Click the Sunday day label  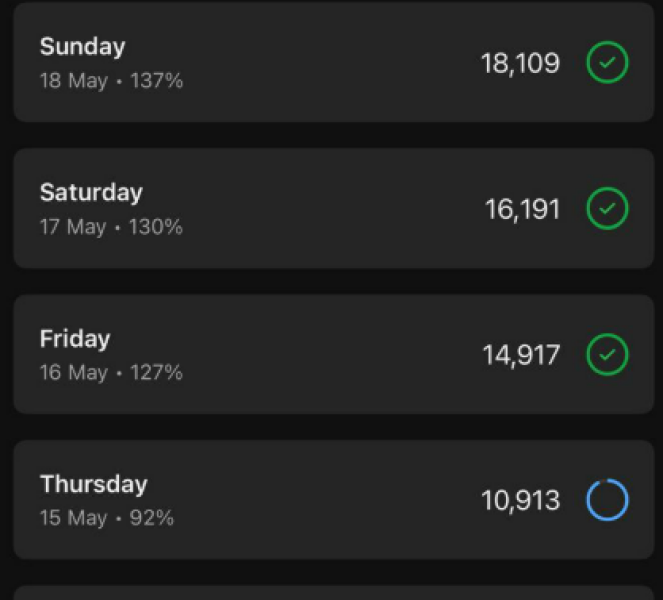pyautogui.click(x=82, y=47)
